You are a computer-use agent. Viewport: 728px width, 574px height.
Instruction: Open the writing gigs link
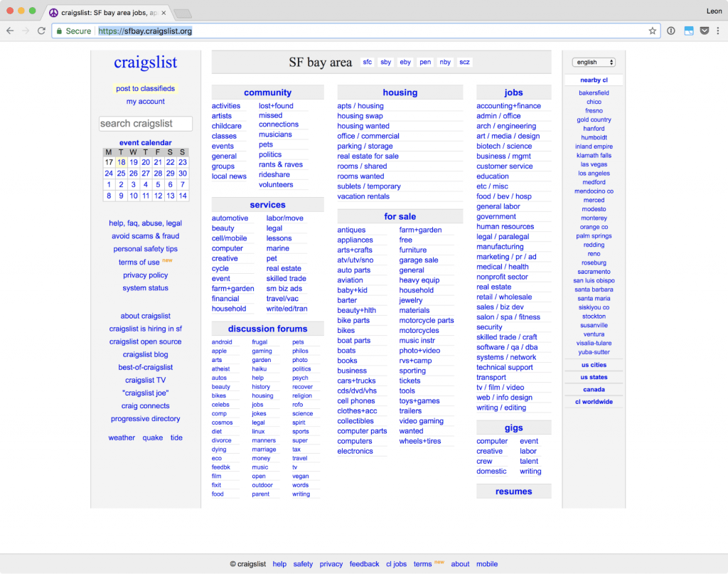pos(530,472)
